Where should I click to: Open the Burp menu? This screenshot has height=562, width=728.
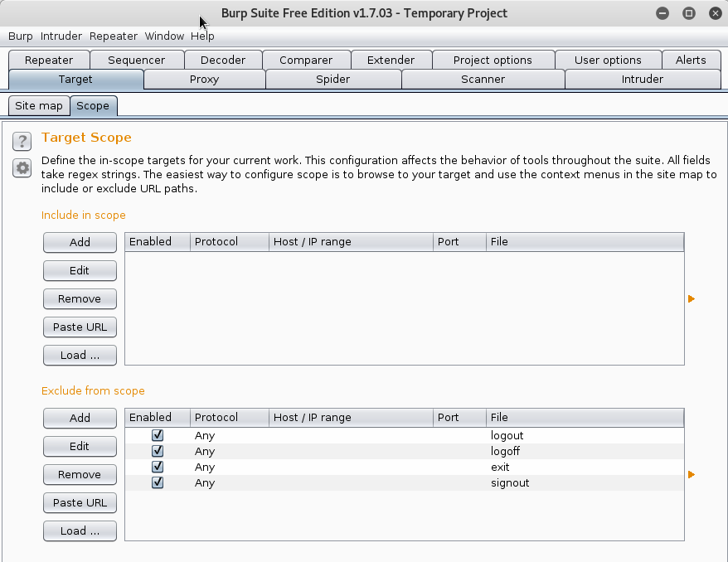(x=21, y=36)
